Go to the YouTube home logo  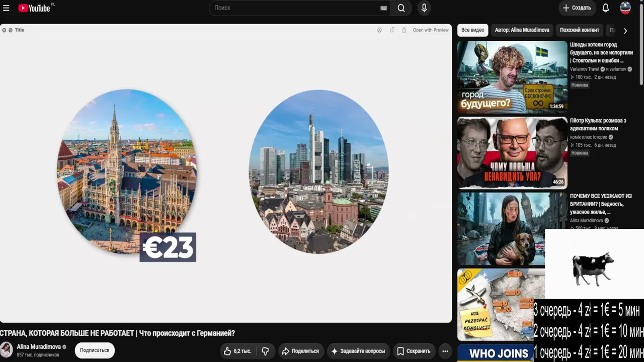click(34, 8)
